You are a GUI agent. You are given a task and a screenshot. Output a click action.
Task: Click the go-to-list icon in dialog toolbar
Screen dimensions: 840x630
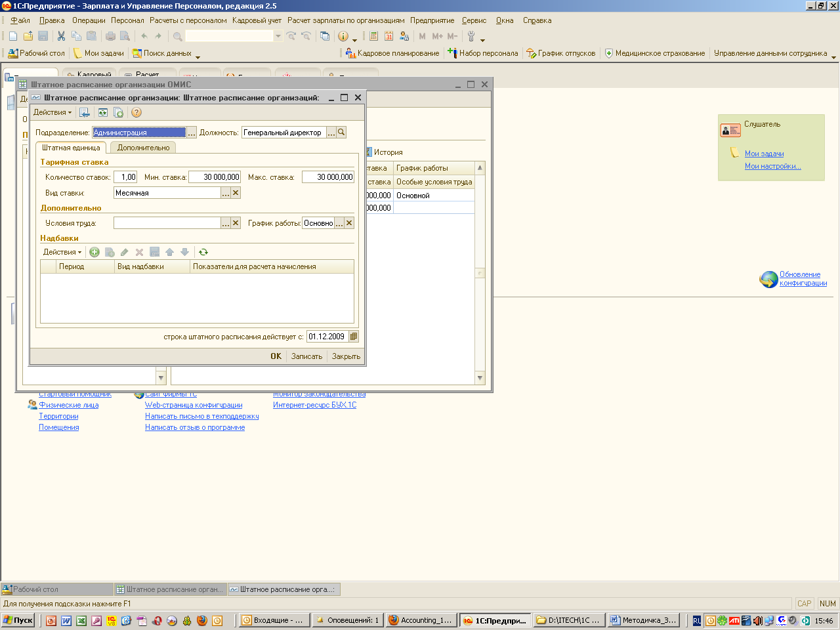[x=85, y=112]
